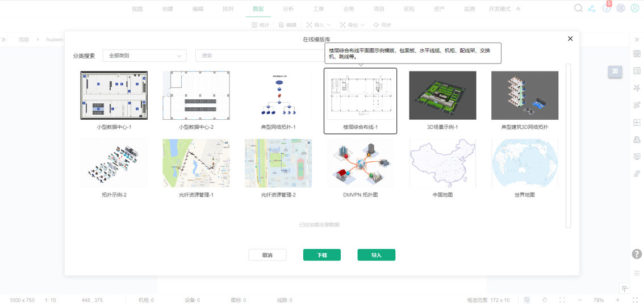Open the hamburger menu icon at bottom right
This screenshot has height=306, width=644.
point(637,273)
